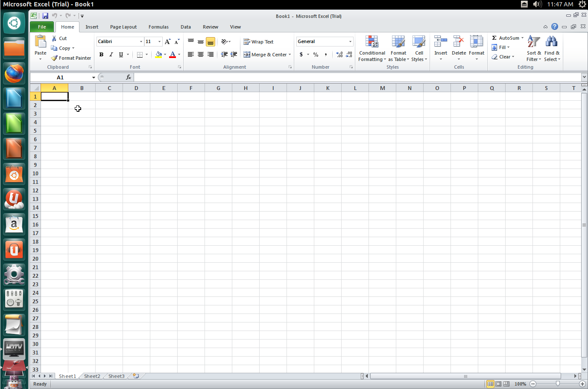Expand the General number format dropdown
588x389 pixels.
pos(350,41)
